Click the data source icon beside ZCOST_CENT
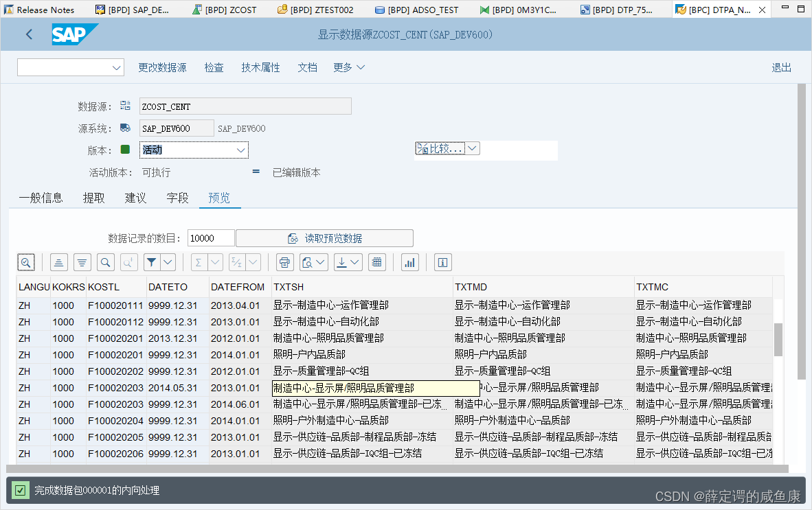This screenshot has height=510, width=812. tap(125, 106)
